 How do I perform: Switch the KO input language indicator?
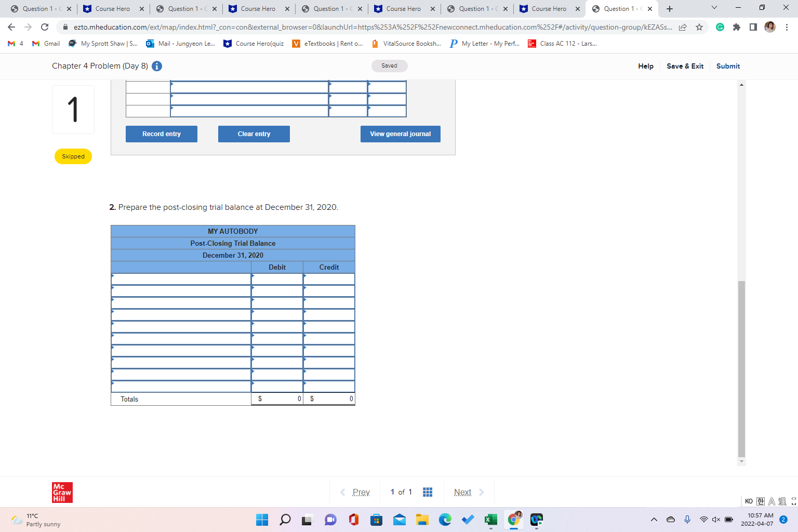(749, 501)
